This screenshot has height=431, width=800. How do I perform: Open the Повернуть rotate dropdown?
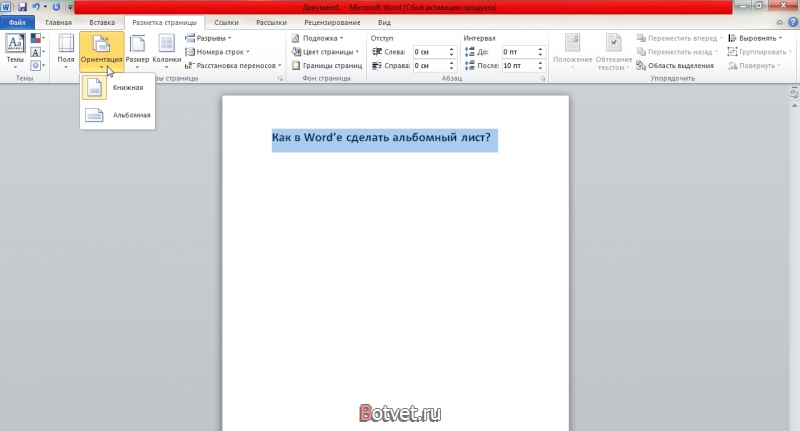pos(754,66)
